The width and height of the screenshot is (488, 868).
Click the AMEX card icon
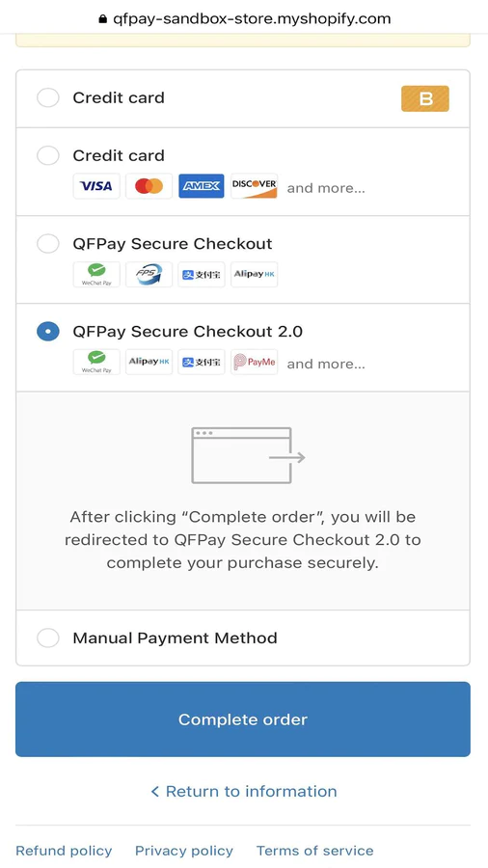(x=202, y=186)
